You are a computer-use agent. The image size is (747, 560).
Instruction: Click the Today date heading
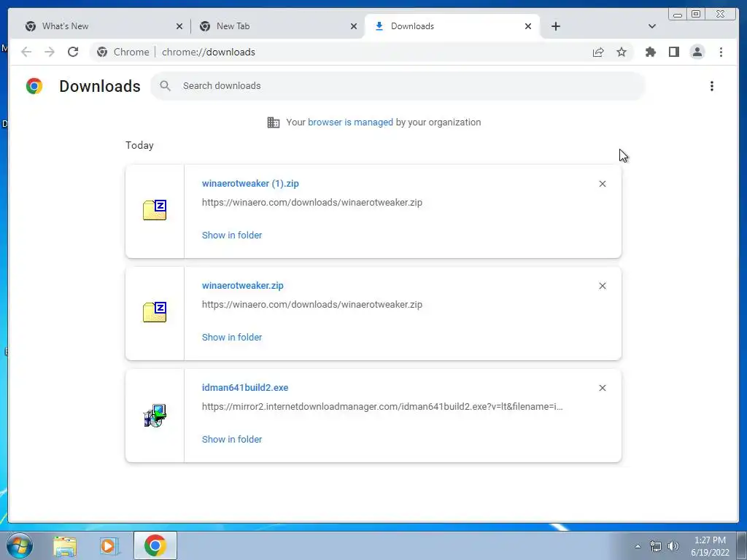click(x=139, y=145)
